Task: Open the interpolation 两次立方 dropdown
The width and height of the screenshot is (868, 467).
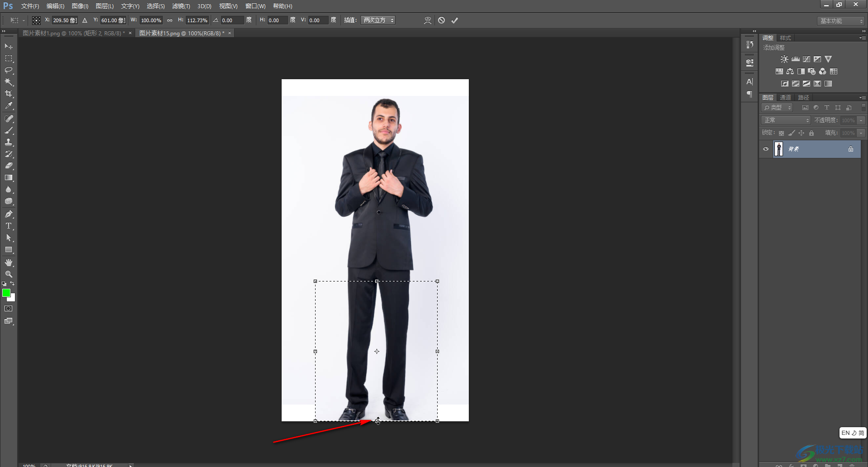Action: pos(378,20)
